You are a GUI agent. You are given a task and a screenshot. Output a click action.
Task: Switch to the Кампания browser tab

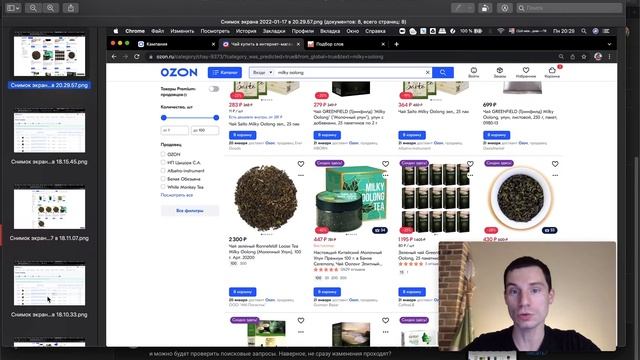click(176, 44)
